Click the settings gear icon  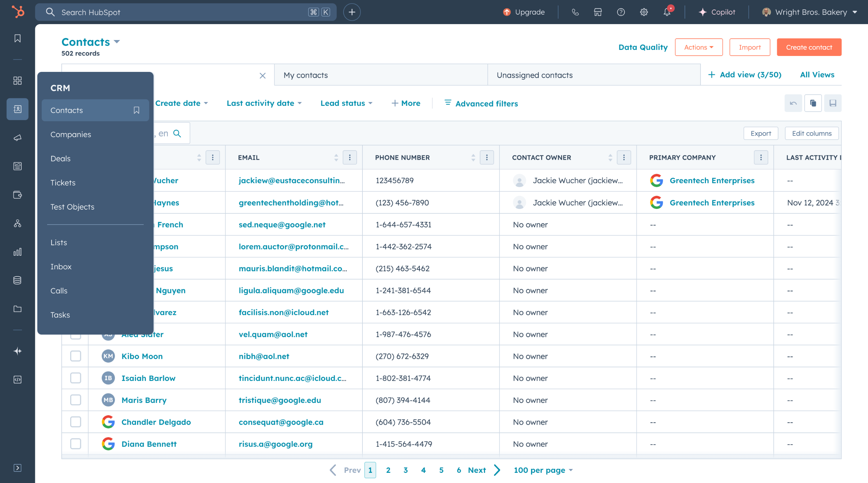644,12
